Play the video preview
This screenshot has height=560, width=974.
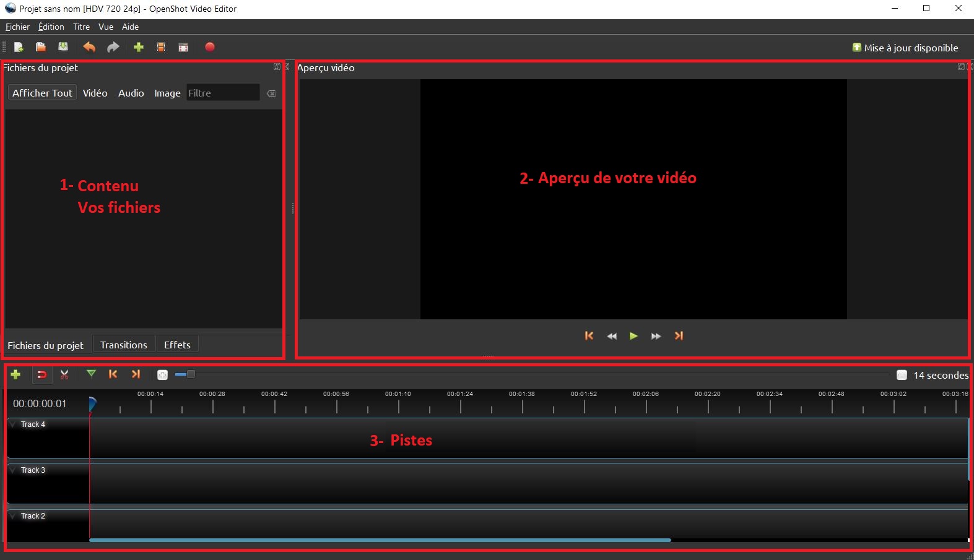633,336
